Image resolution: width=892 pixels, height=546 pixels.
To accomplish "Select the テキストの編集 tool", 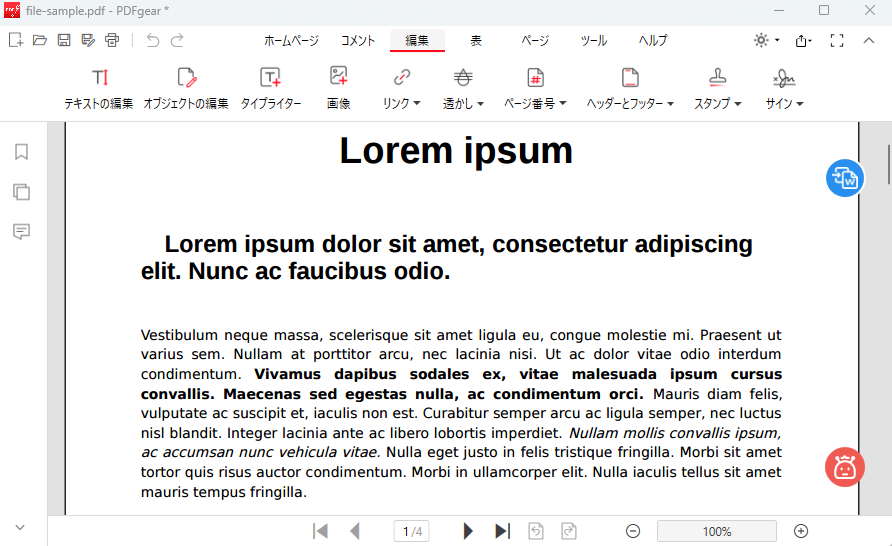I will pyautogui.click(x=99, y=88).
